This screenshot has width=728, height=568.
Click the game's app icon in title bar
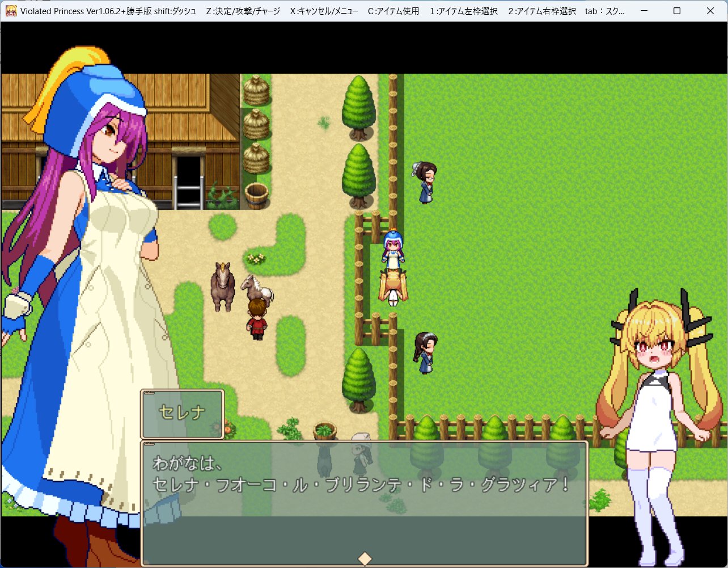click(x=10, y=11)
